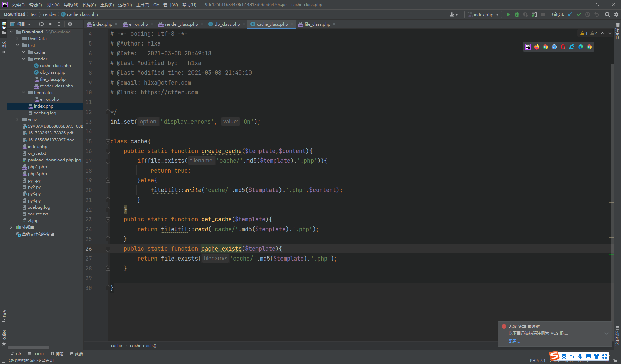Image resolution: width=621 pixels, height=364 pixels.
Task: Collapse the Download root folder
Action: (11, 32)
